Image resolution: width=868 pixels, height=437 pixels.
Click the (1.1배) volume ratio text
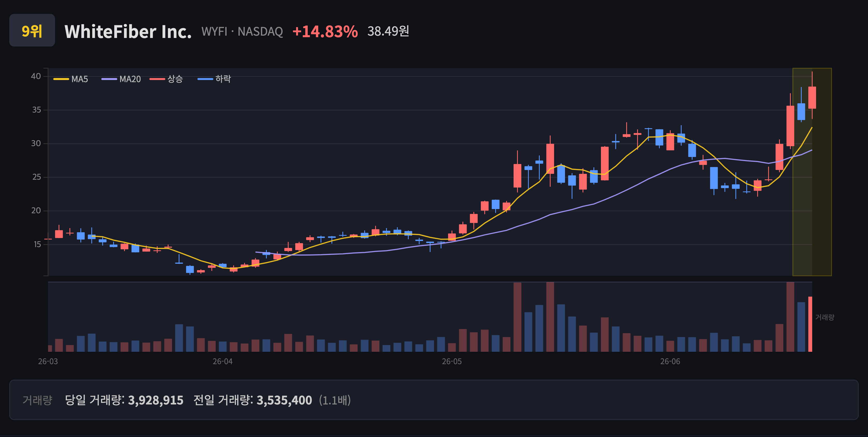coord(335,400)
